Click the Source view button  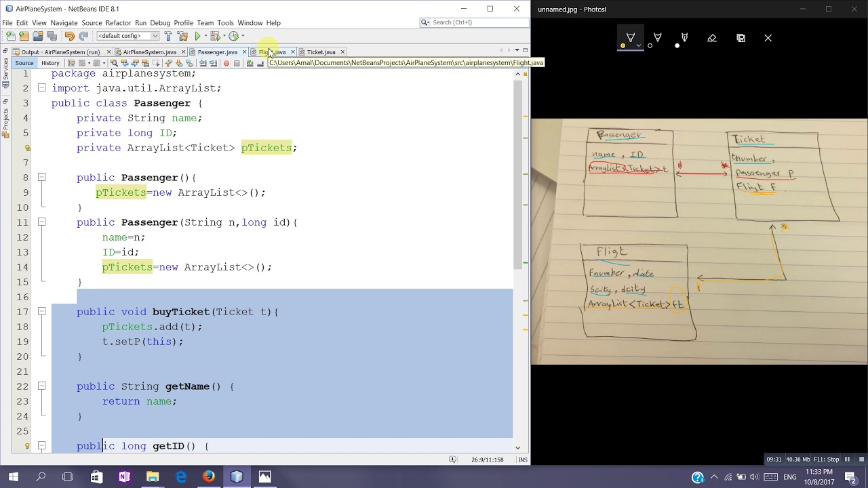click(24, 63)
